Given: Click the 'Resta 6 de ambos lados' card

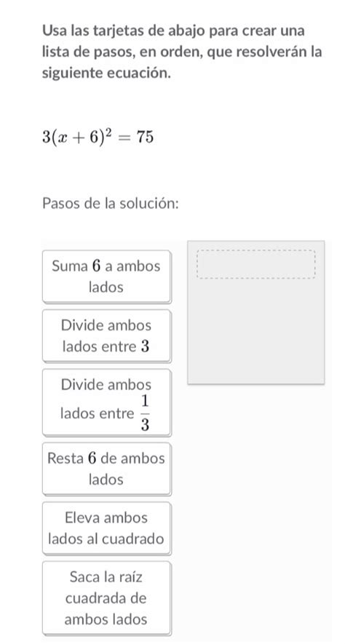Looking at the screenshot, I should click(x=106, y=469).
